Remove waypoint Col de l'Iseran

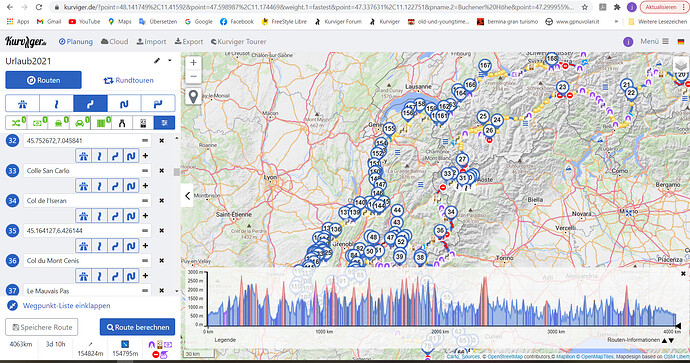(x=161, y=201)
